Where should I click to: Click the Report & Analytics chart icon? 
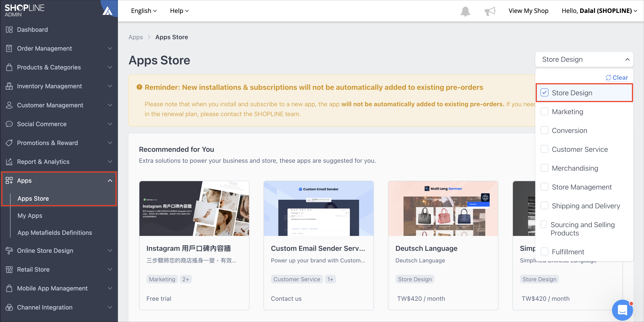pos(9,162)
